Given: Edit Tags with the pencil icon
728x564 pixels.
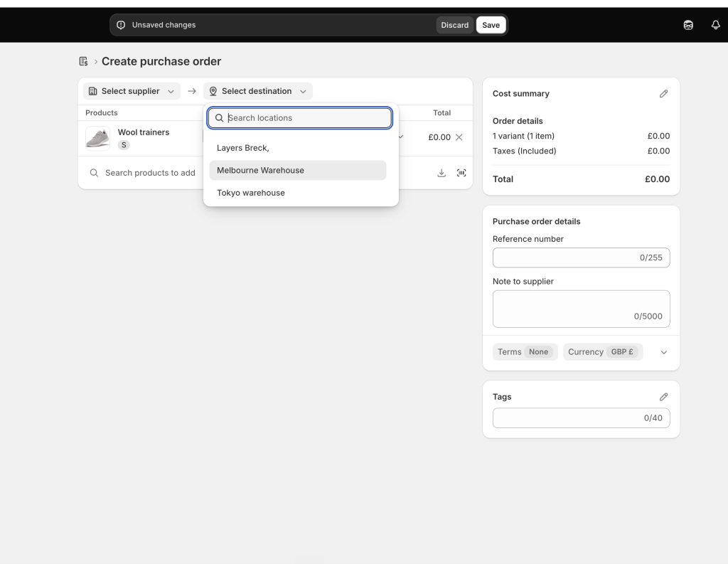Looking at the screenshot, I should 663,397.
